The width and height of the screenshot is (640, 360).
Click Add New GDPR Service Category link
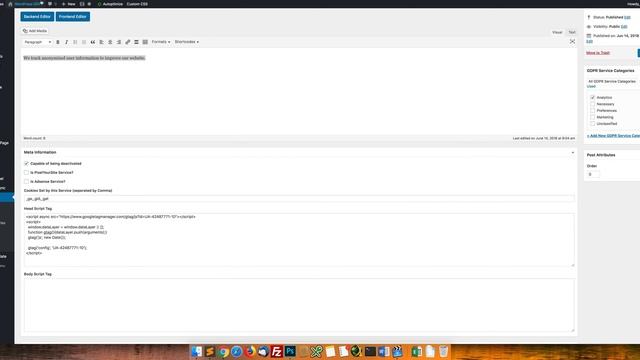coord(613,136)
